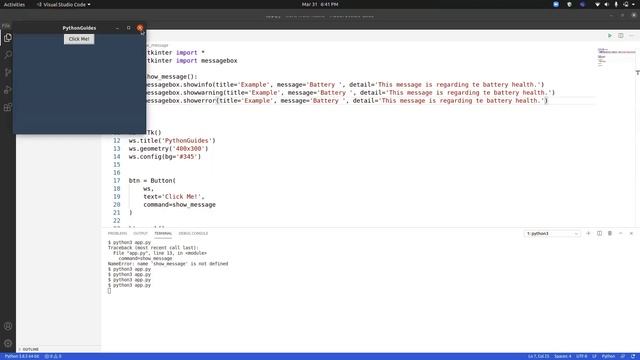Open the Activities overview

[14, 4]
